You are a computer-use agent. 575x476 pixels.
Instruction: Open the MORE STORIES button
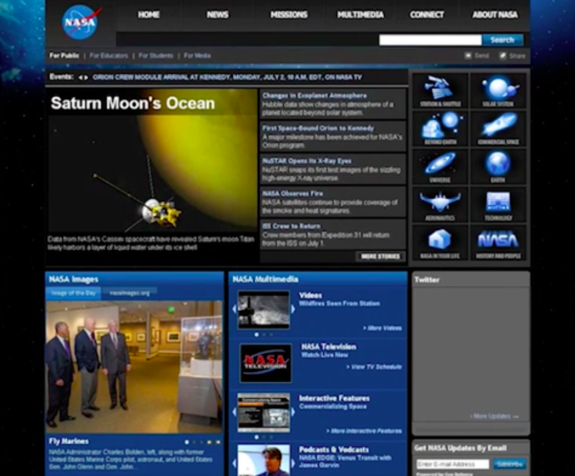point(380,256)
